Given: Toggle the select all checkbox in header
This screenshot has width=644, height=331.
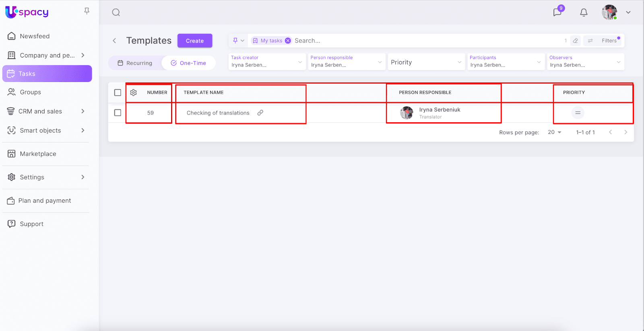Looking at the screenshot, I should (x=118, y=93).
